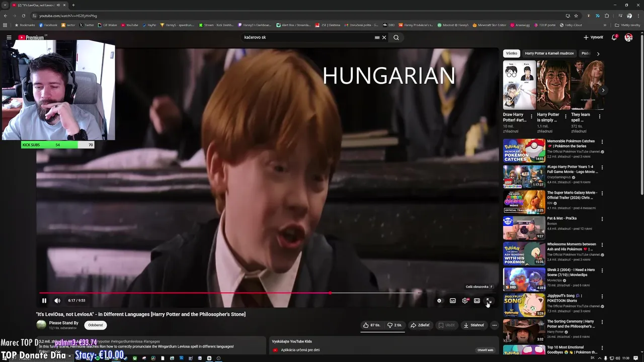Click the Odoberať subscribe button
The image size is (644, 362).
96,325
